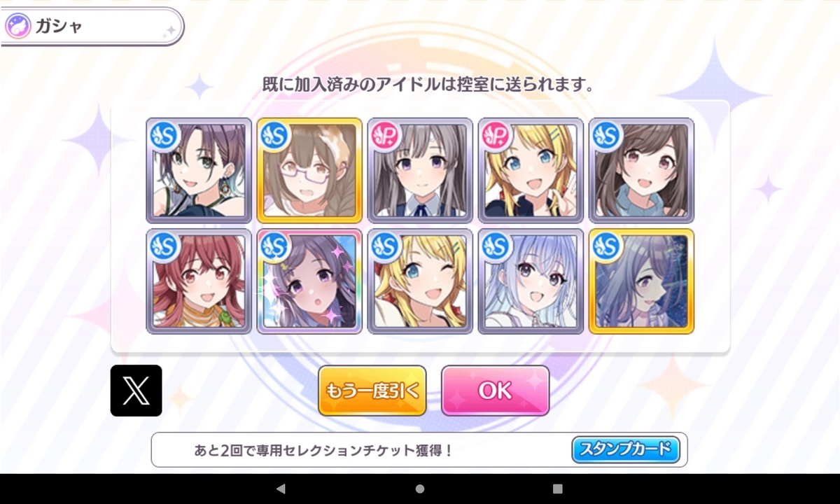
Task: Tap the Android back navigation triangle
Action: pos(281,489)
